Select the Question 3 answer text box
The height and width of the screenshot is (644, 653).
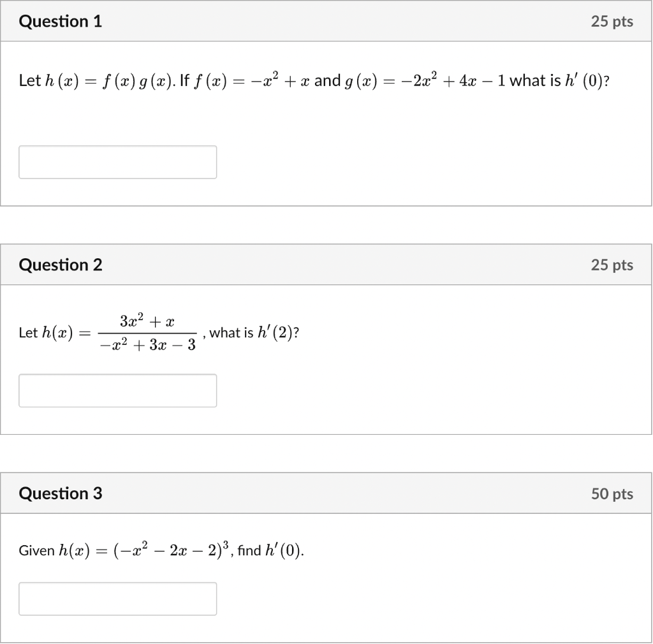pos(117,599)
